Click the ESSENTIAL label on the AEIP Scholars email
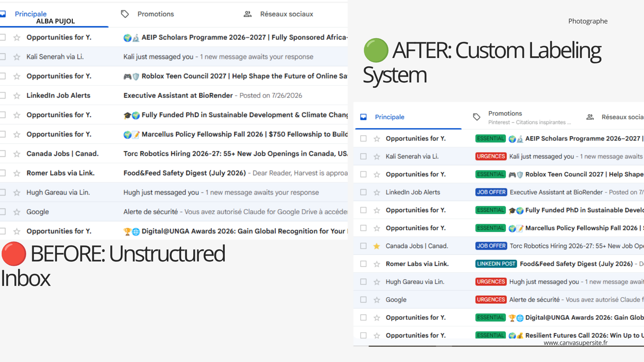Image resolution: width=644 pixels, height=362 pixels. pos(490,139)
